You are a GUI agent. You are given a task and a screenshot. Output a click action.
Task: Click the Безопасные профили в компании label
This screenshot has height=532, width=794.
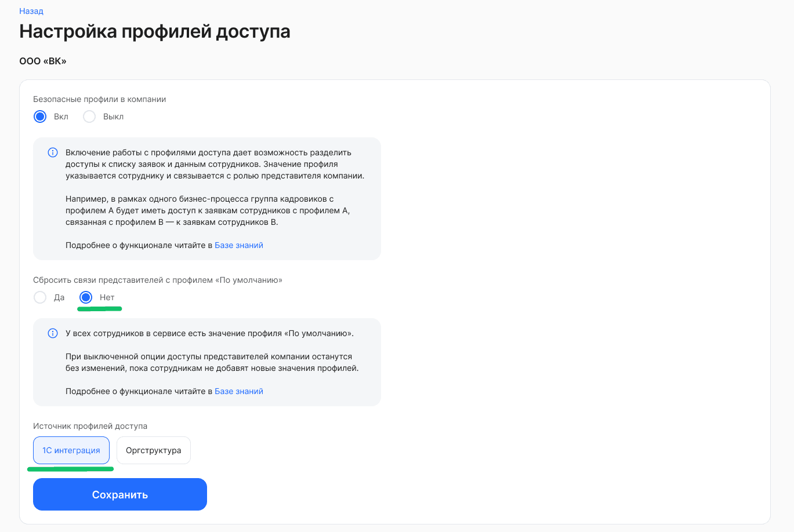tap(99, 99)
